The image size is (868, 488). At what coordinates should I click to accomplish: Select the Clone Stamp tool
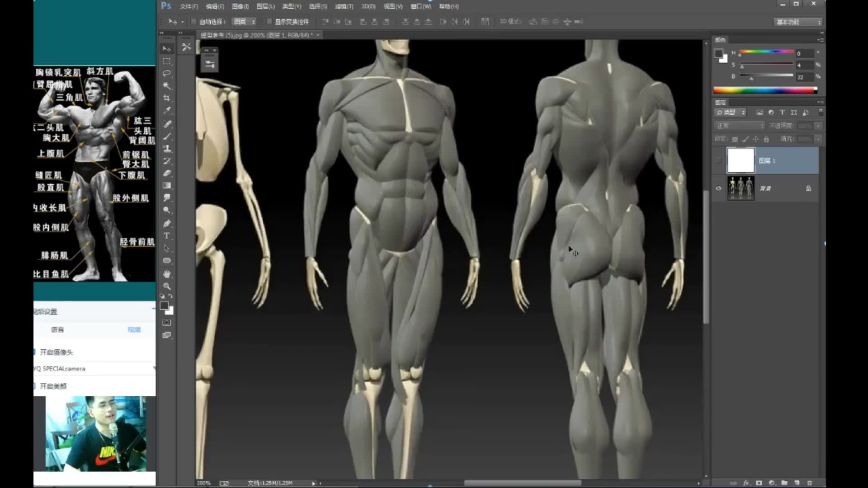[x=167, y=148]
